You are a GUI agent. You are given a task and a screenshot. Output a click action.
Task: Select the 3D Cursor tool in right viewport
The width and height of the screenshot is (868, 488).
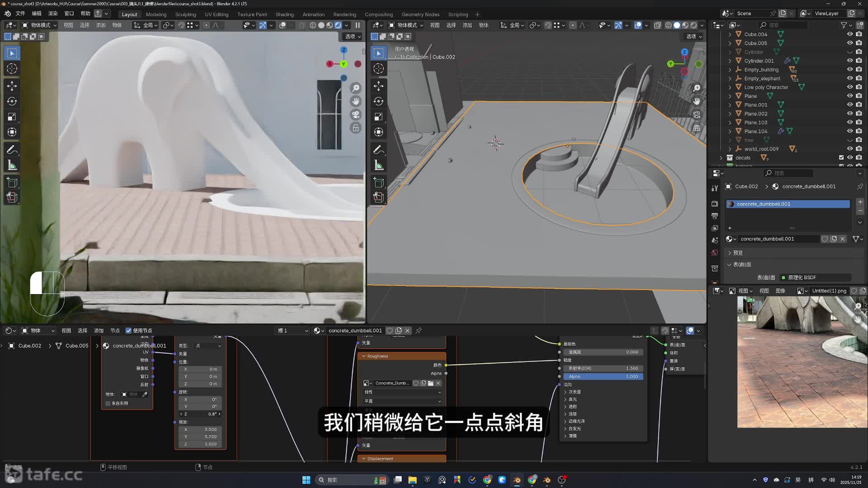[379, 69]
